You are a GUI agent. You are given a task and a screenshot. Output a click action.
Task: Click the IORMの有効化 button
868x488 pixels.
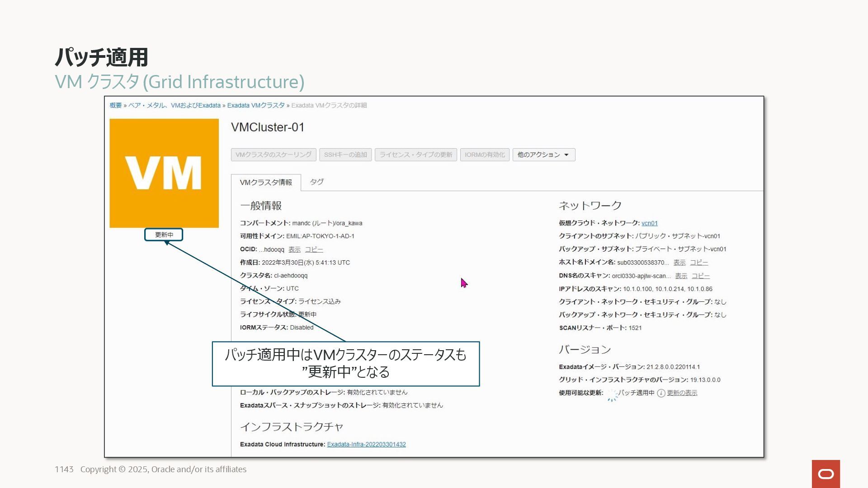[x=485, y=155]
